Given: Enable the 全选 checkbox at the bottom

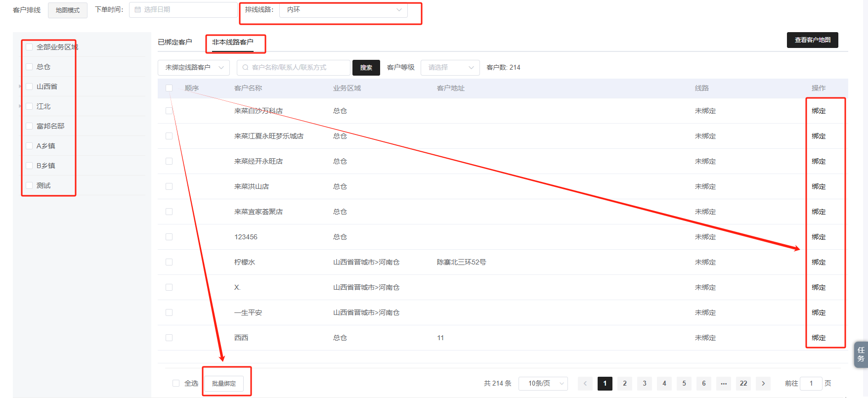Looking at the screenshot, I should pos(176,383).
